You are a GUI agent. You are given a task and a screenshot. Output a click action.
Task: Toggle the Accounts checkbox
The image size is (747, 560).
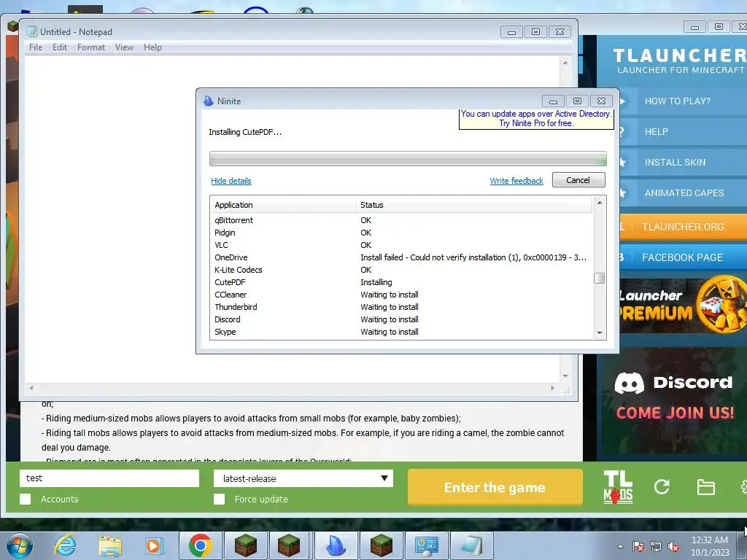click(x=26, y=499)
